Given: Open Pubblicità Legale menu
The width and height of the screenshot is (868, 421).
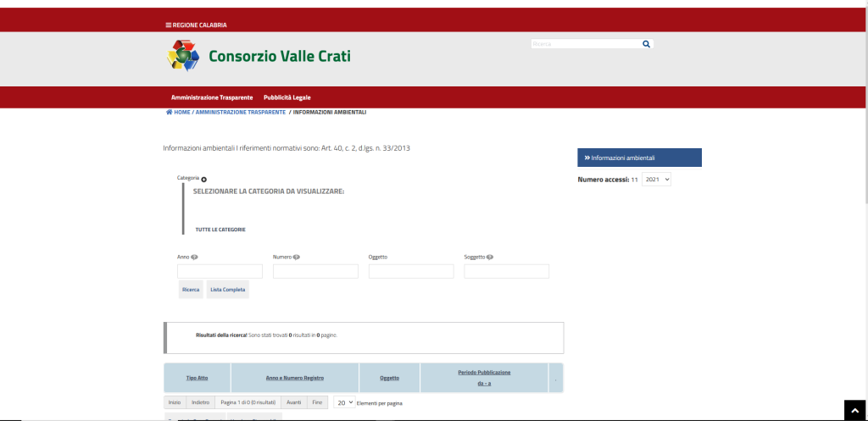Looking at the screenshot, I should pos(287,97).
